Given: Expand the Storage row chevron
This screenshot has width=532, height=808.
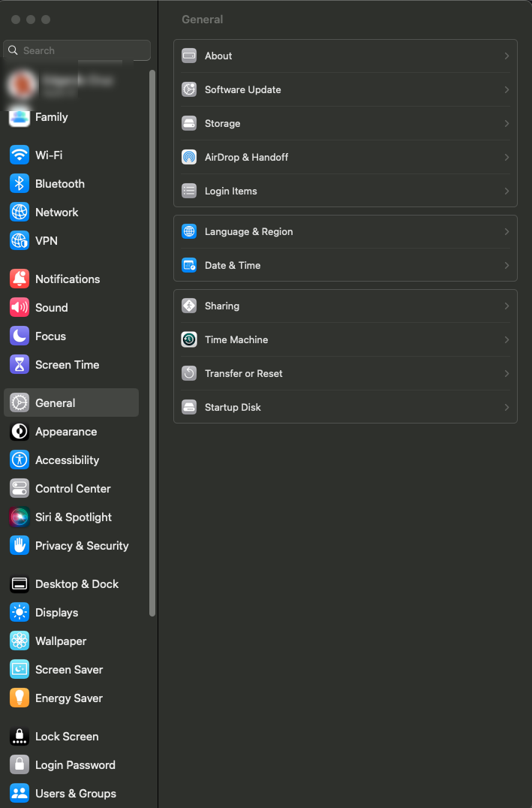Looking at the screenshot, I should click(x=506, y=124).
